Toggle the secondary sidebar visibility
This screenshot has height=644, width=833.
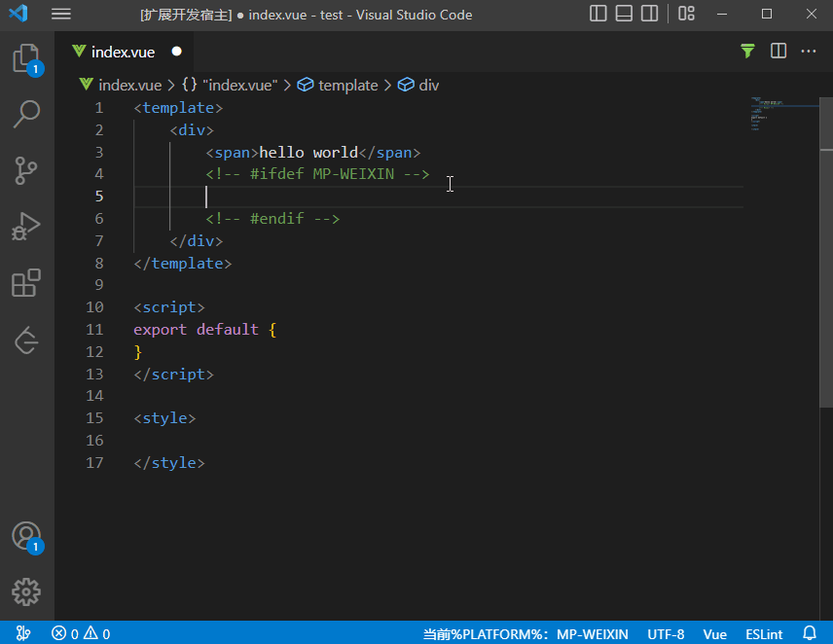[x=651, y=15]
